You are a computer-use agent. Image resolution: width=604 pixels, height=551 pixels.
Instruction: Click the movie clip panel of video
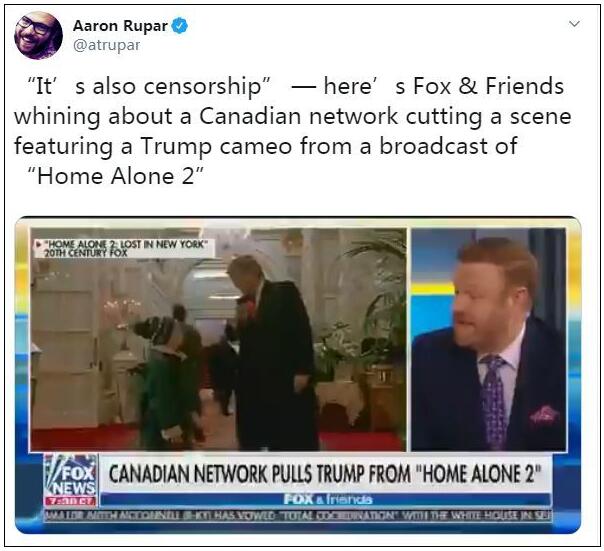[x=218, y=339]
